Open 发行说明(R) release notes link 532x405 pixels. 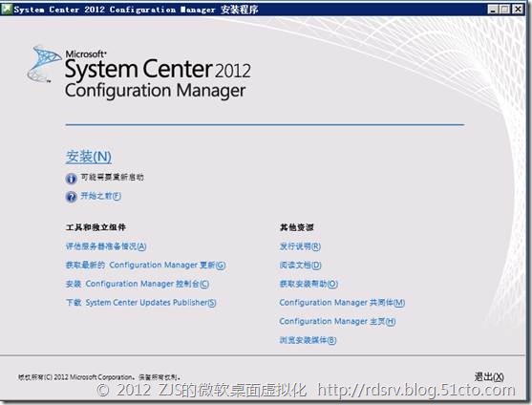coord(300,246)
